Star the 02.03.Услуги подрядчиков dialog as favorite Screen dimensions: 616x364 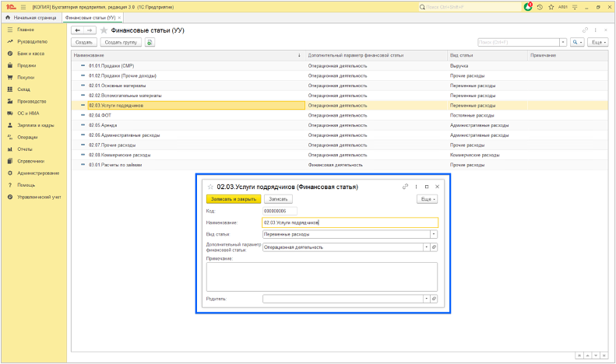click(210, 187)
